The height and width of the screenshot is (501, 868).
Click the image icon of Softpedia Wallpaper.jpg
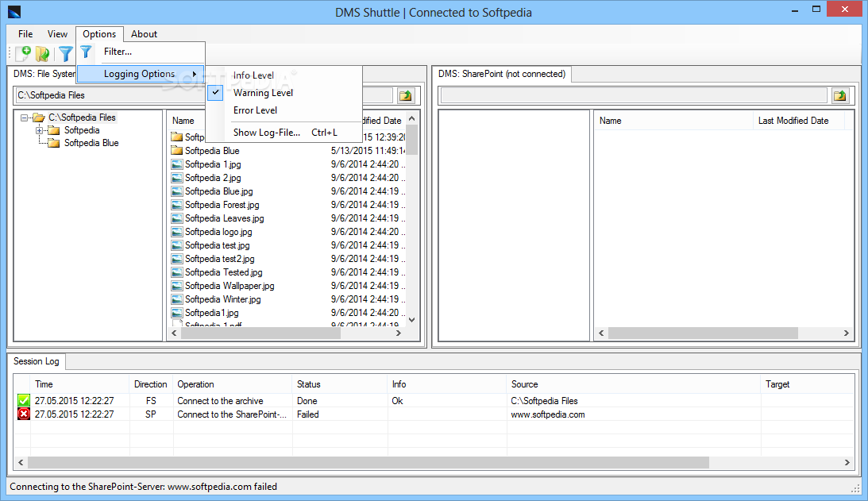pyautogui.click(x=176, y=286)
